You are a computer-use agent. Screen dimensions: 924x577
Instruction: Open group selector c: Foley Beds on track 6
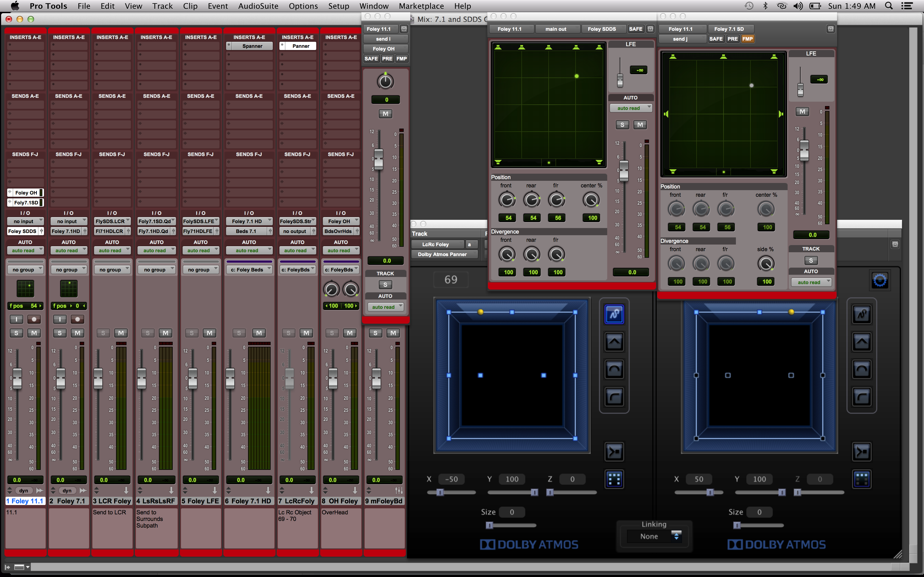click(x=249, y=270)
